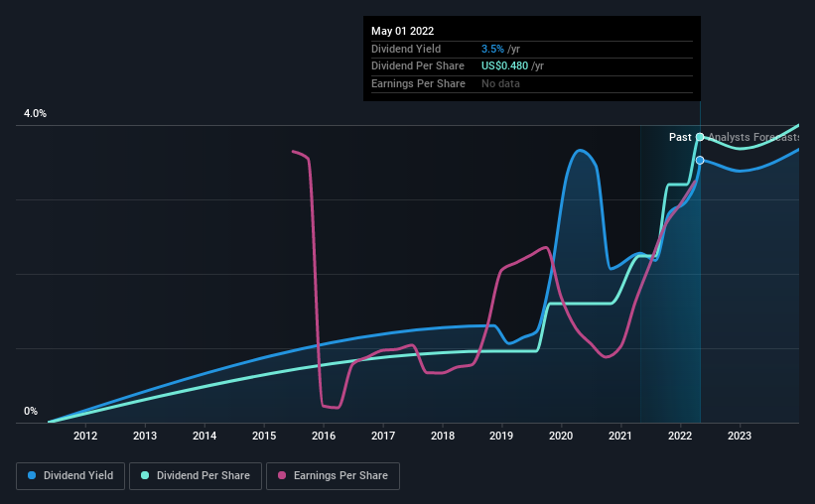This screenshot has width=815, height=504.
Task: Click the 2022 x-axis year label
Action: click(680, 436)
